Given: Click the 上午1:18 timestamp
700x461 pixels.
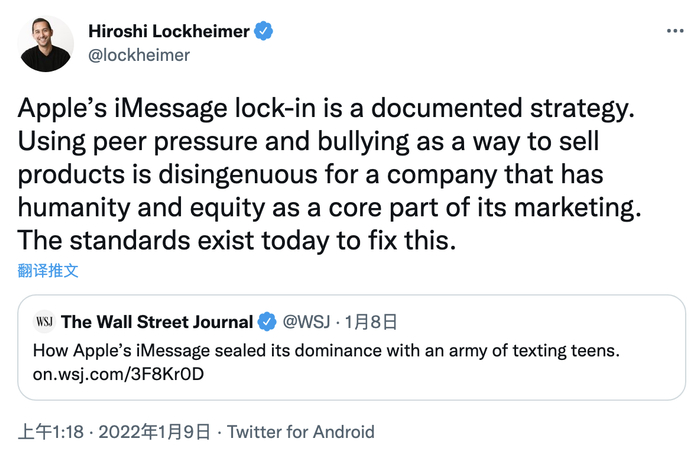Looking at the screenshot, I should coord(49,432).
